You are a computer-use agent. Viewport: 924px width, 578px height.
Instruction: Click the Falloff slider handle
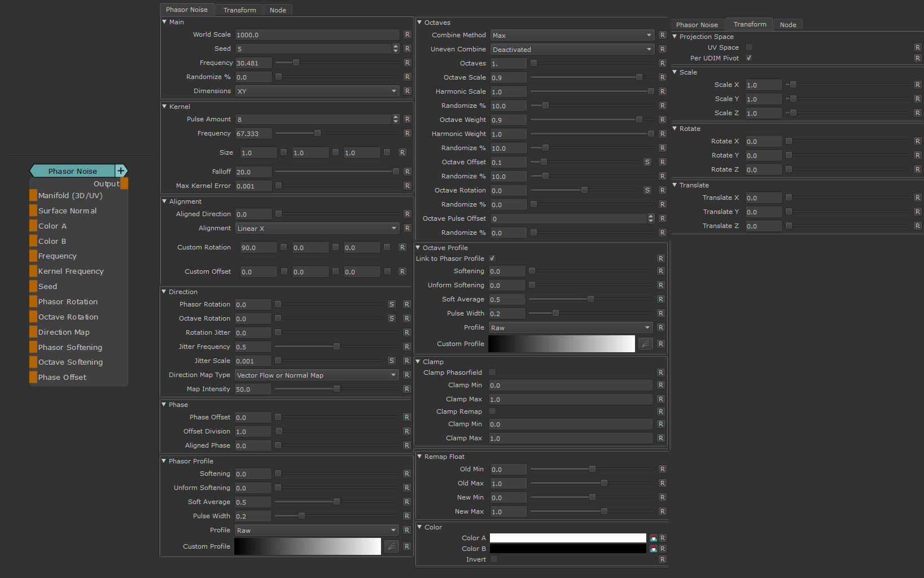[x=396, y=172]
